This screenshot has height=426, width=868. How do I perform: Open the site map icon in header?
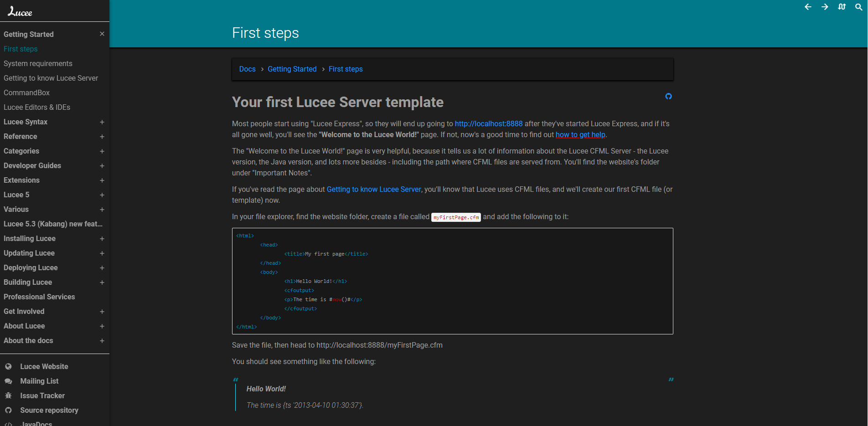point(842,7)
